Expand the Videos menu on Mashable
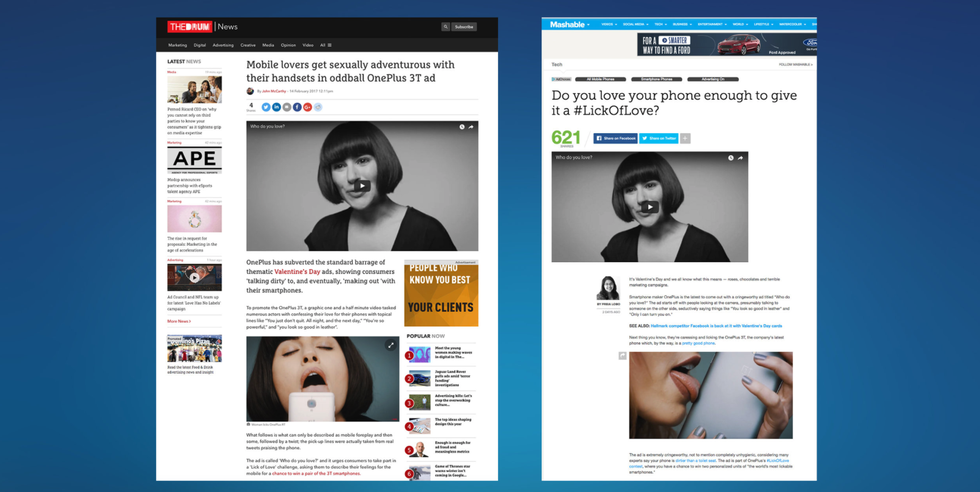 pyautogui.click(x=609, y=24)
